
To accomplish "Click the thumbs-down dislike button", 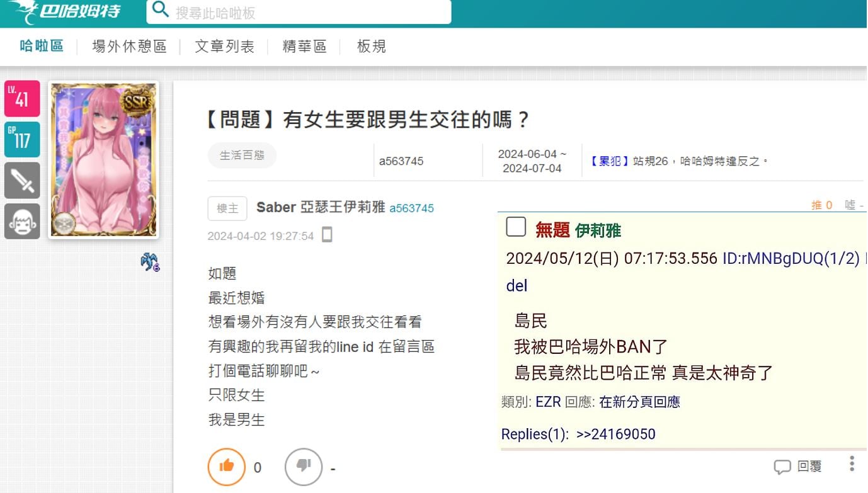I will (x=304, y=467).
